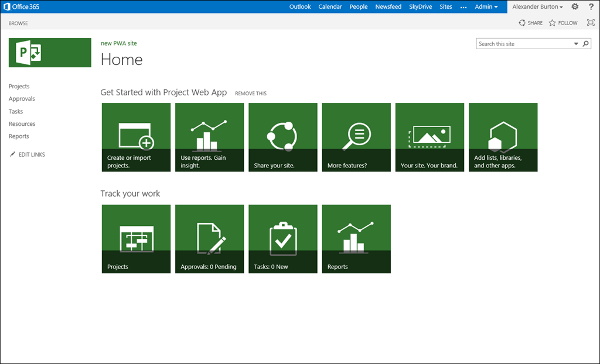Open the Your site. Your brand. tile

(429, 138)
